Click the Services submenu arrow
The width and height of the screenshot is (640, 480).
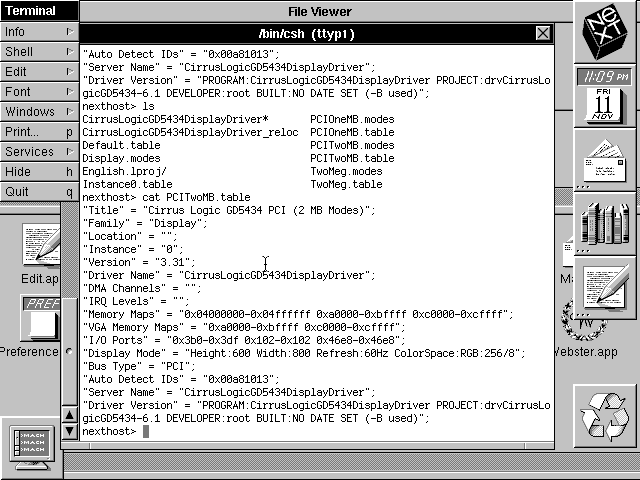70,151
